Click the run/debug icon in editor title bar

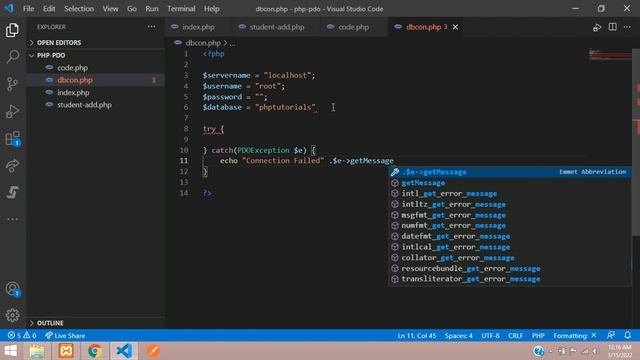click(x=597, y=27)
